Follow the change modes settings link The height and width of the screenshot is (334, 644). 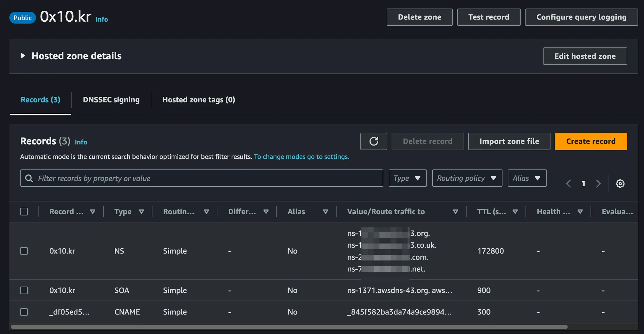pos(301,156)
